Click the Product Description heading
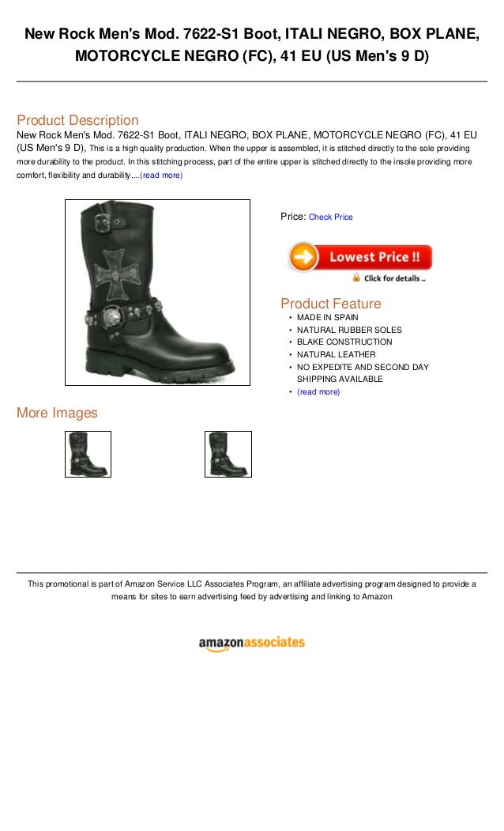The image size is (504, 831). [x=77, y=119]
